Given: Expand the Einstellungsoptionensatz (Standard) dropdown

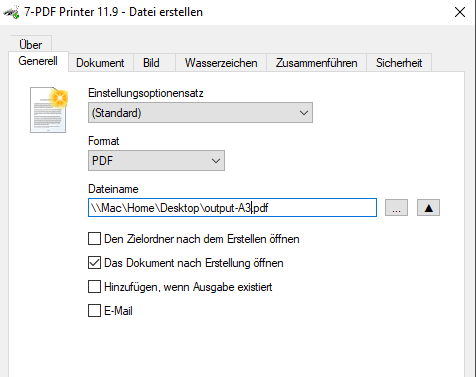Looking at the screenshot, I should coord(200,113).
